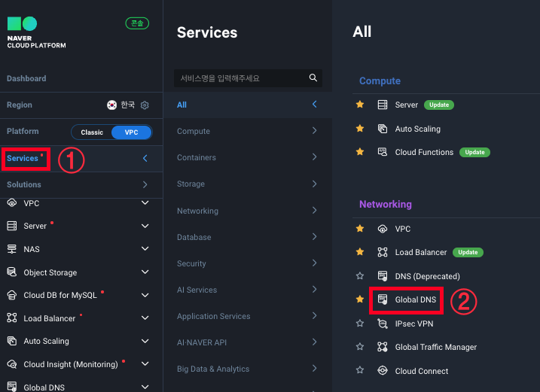Click the Cloud DB for MySQL icon
The image size is (540, 392).
click(x=12, y=295)
